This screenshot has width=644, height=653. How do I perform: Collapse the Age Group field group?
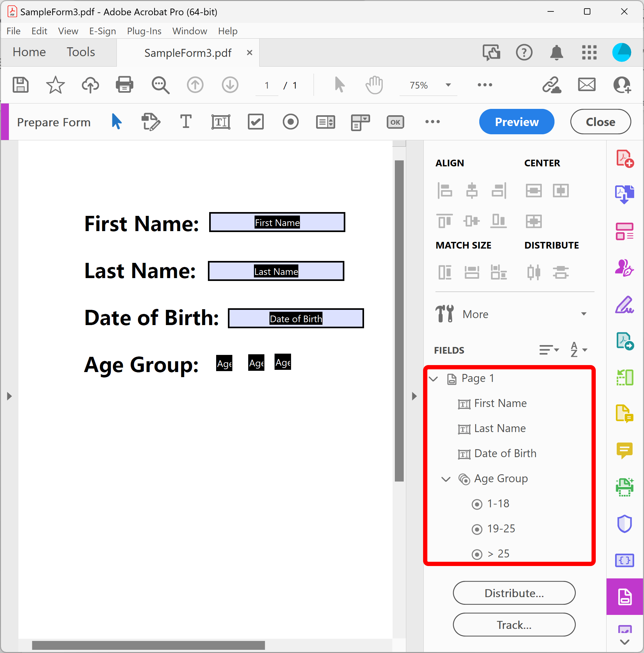tap(445, 479)
